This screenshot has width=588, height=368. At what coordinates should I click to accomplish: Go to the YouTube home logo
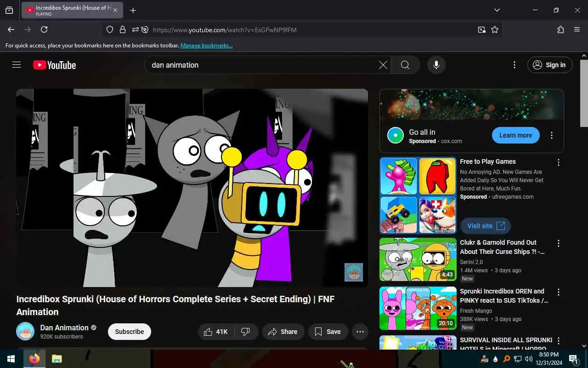pyautogui.click(x=54, y=65)
